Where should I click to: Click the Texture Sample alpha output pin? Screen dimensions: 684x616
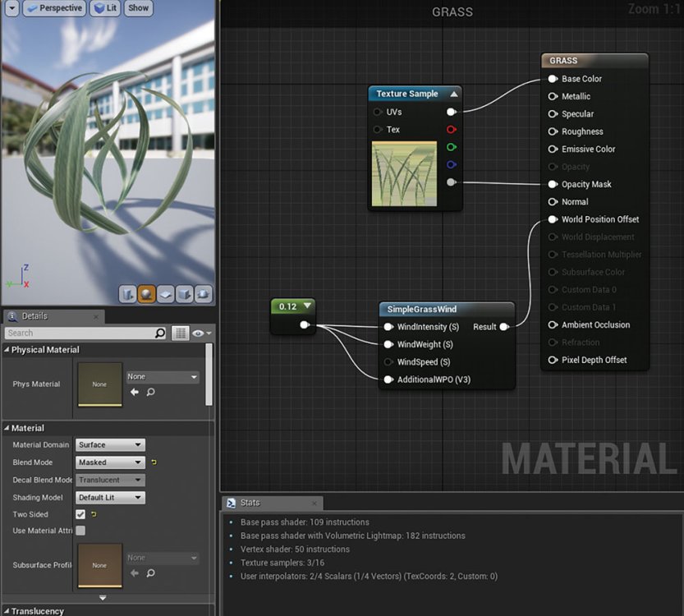point(452,182)
